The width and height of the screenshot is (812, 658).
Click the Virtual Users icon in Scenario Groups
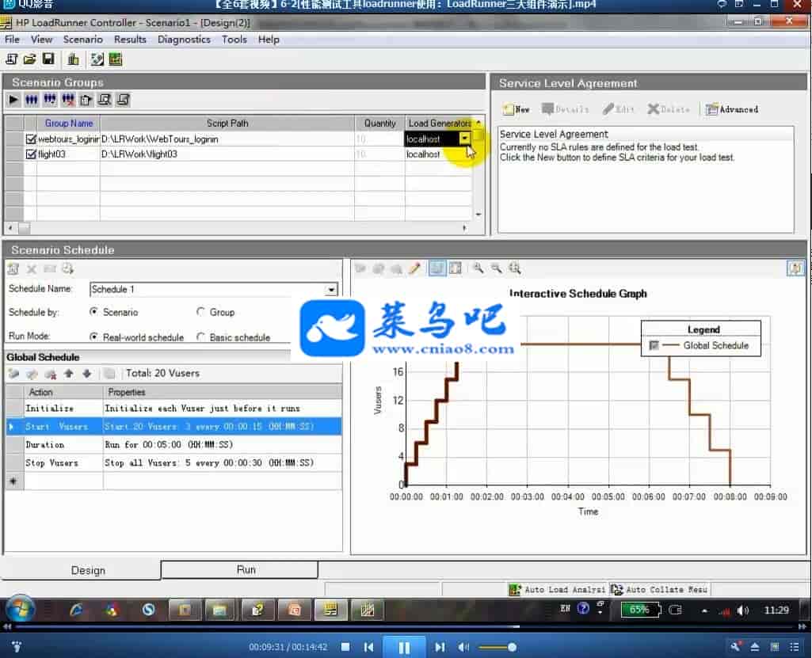click(32, 100)
